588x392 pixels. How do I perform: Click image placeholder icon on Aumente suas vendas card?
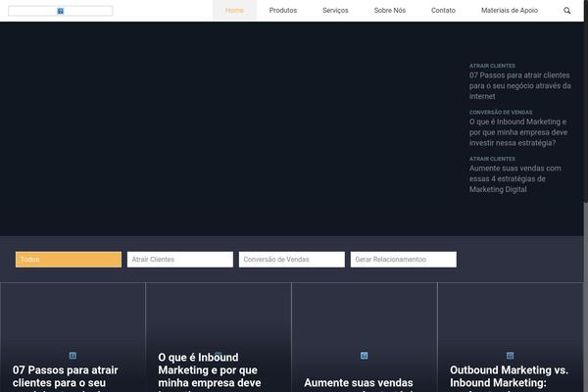(x=365, y=355)
